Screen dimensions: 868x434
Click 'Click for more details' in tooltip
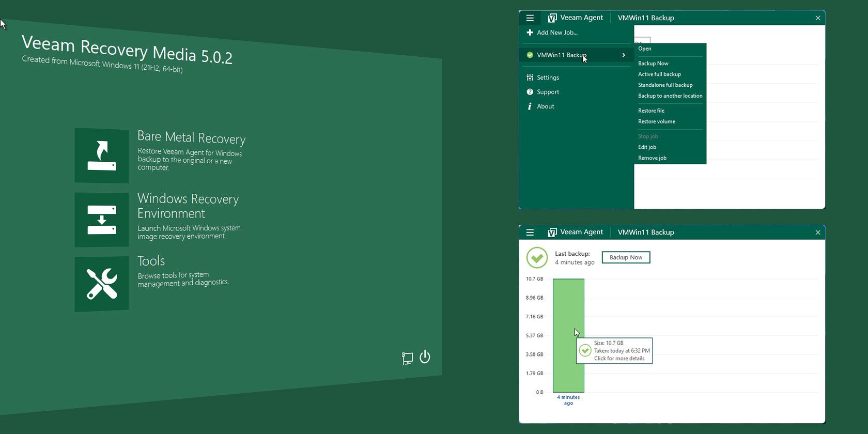point(619,359)
